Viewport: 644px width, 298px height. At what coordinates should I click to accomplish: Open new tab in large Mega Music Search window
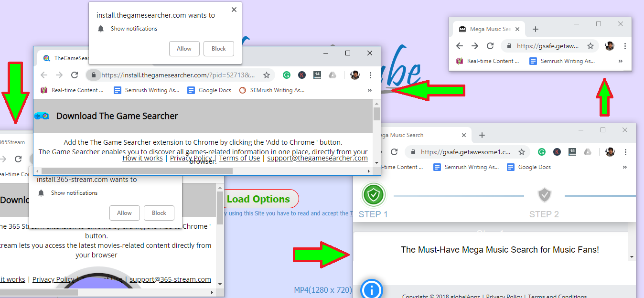click(482, 135)
